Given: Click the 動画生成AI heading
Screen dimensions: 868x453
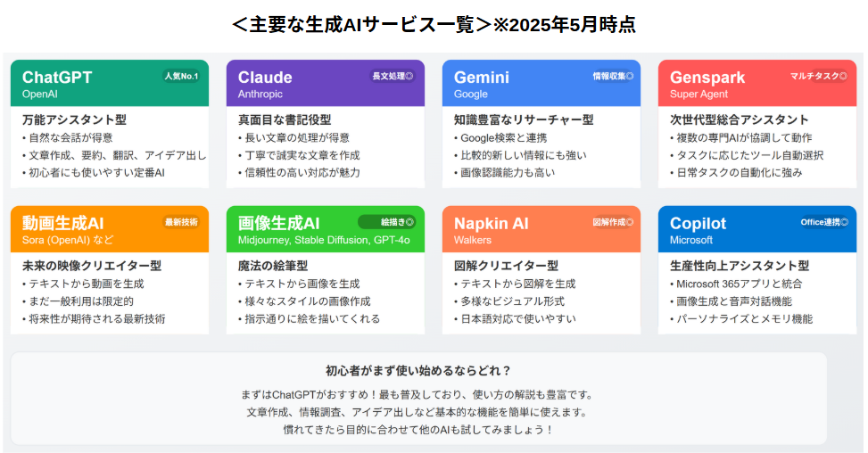Looking at the screenshot, I should point(63,224).
